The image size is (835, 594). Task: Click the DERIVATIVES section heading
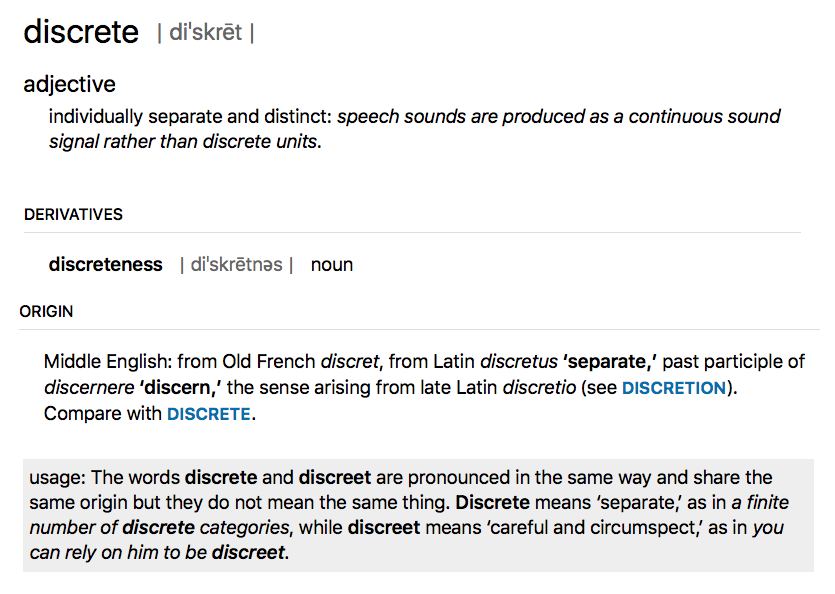tap(73, 214)
